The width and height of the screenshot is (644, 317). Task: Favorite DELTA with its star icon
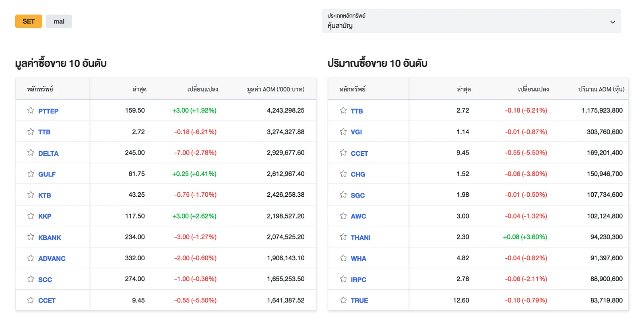pyautogui.click(x=31, y=152)
